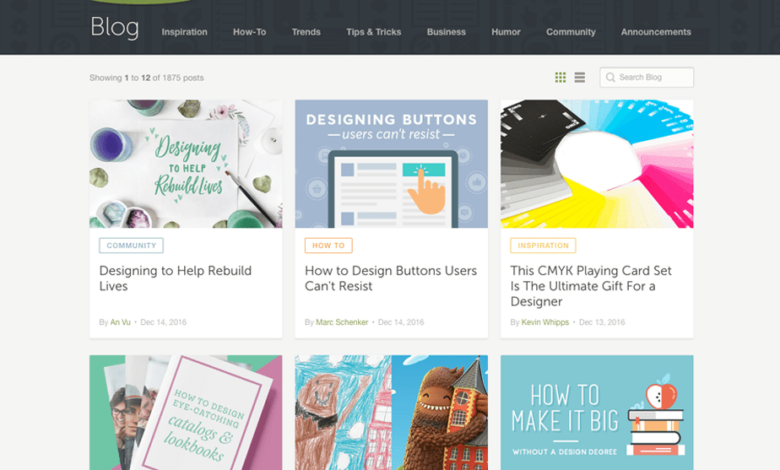Screen dimensions: 780x470
Task: Click the COMMUNITY tag badge
Action: point(131,245)
